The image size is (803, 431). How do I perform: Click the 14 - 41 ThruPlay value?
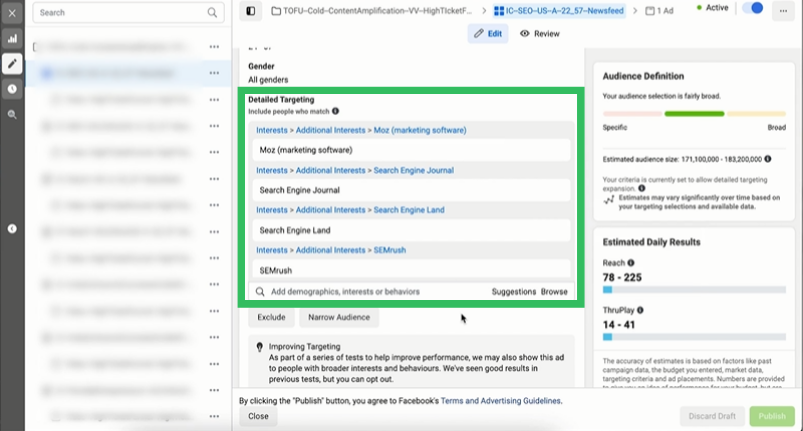(619, 325)
